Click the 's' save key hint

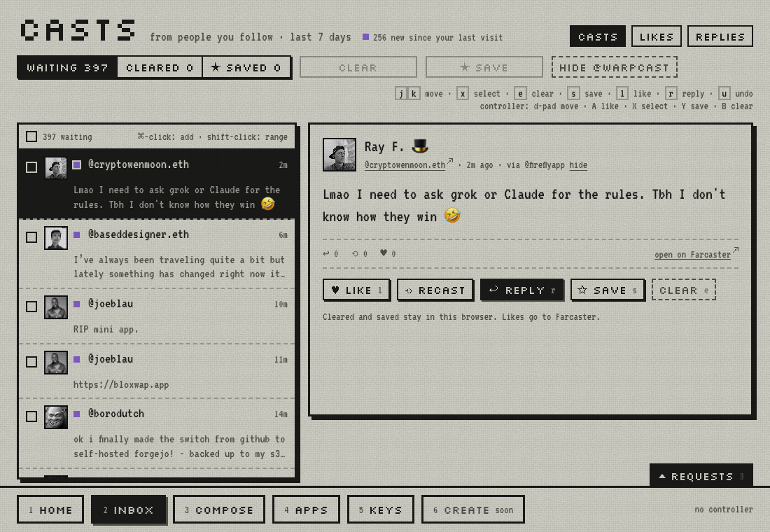[x=573, y=93]
